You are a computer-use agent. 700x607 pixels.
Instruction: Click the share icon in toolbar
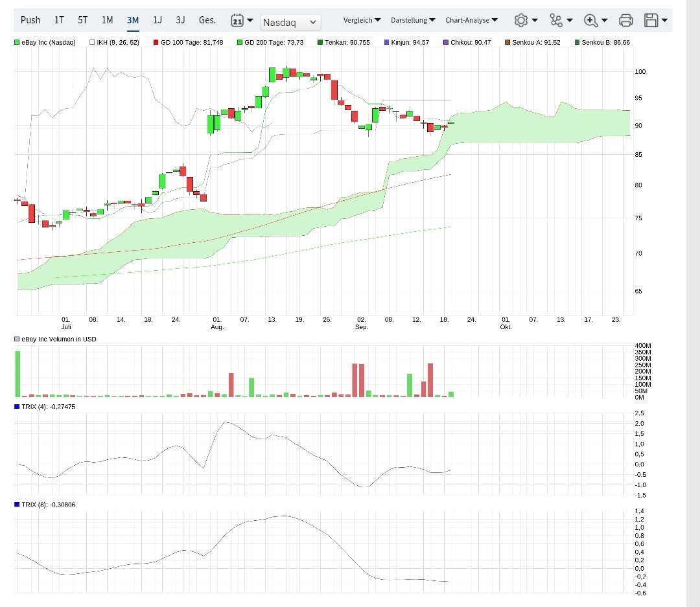[556, 20]
